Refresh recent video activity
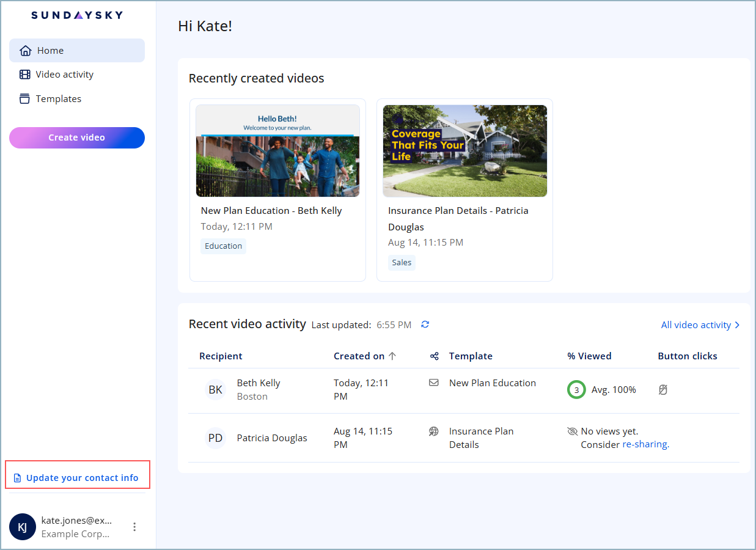 coord(425,324)
